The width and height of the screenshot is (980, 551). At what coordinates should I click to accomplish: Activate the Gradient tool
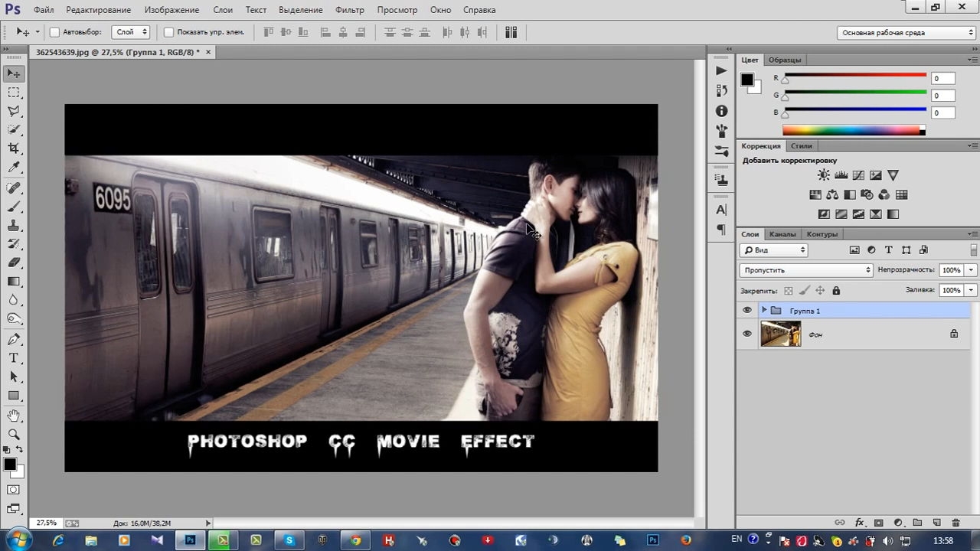(14, 282)
